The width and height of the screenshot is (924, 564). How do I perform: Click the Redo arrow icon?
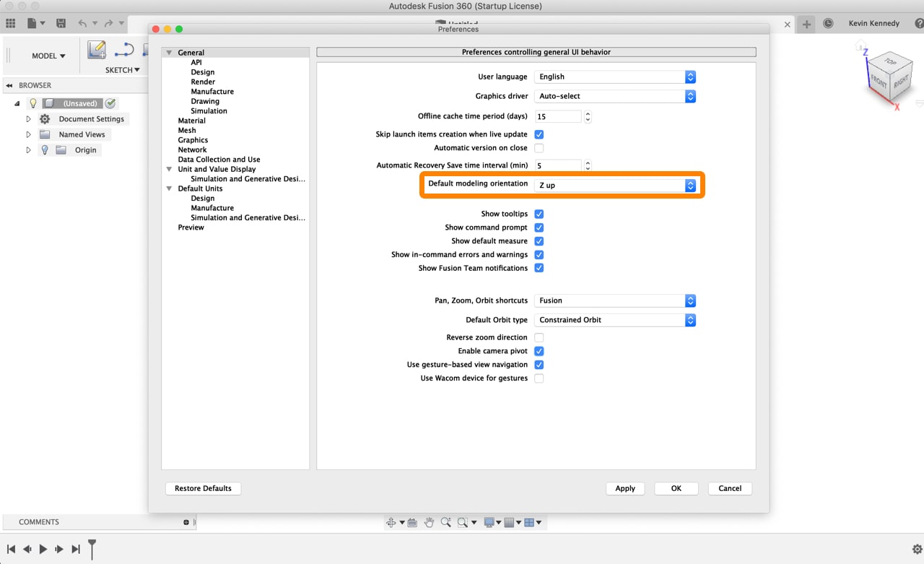click(109, 24)
